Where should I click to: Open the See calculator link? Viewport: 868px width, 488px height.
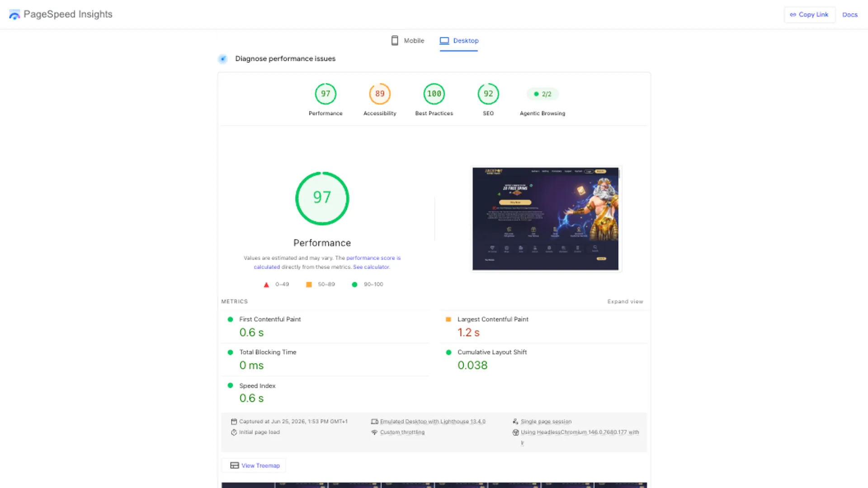click(371, 267)
